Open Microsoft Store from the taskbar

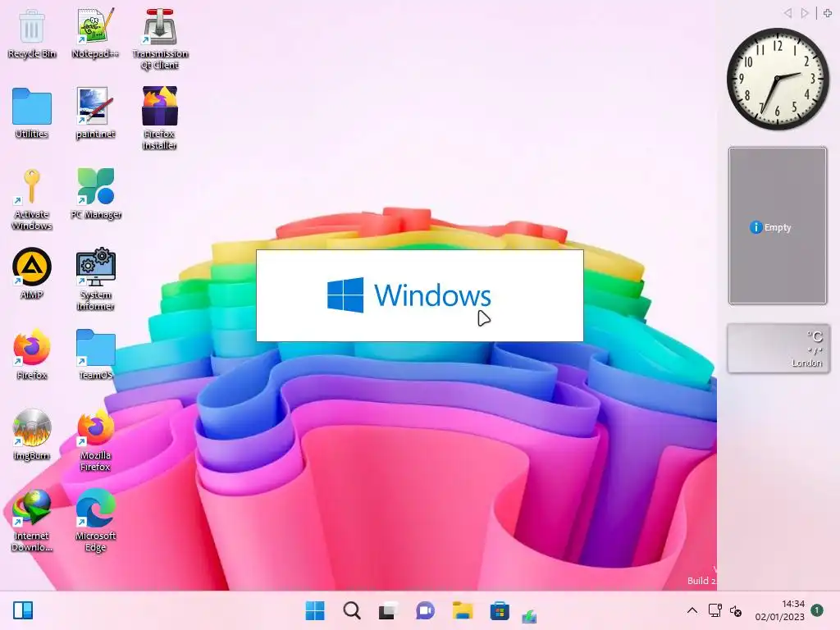(500, 610)
